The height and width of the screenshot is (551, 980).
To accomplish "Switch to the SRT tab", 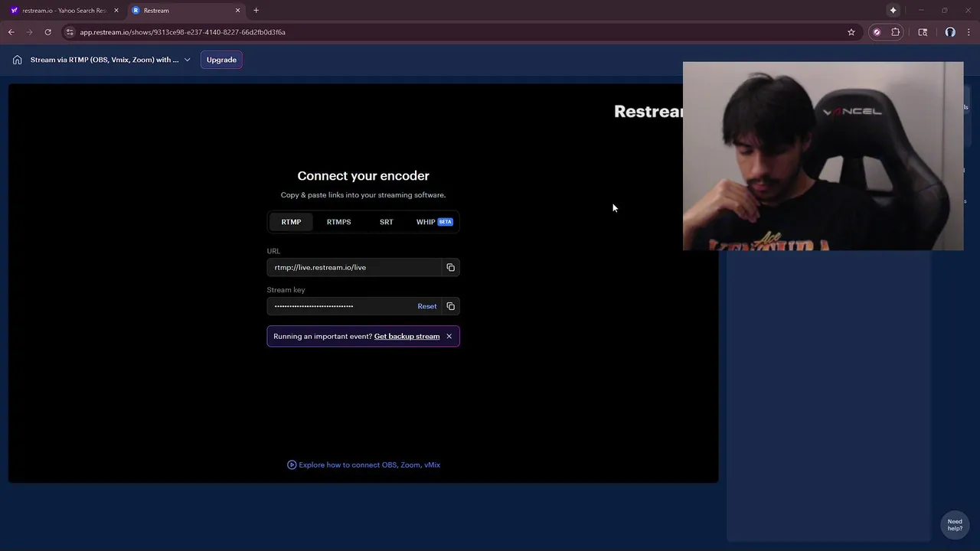I will point(386,222).
